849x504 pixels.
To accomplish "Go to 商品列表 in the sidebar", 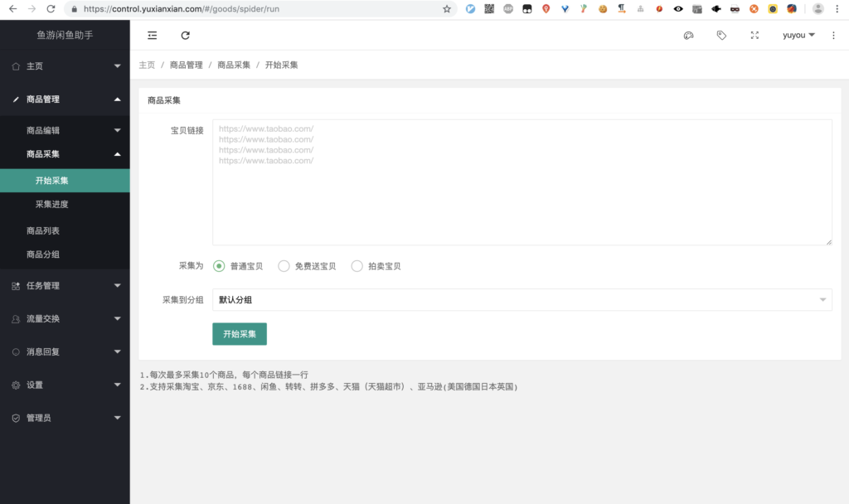I will [43, 230].
